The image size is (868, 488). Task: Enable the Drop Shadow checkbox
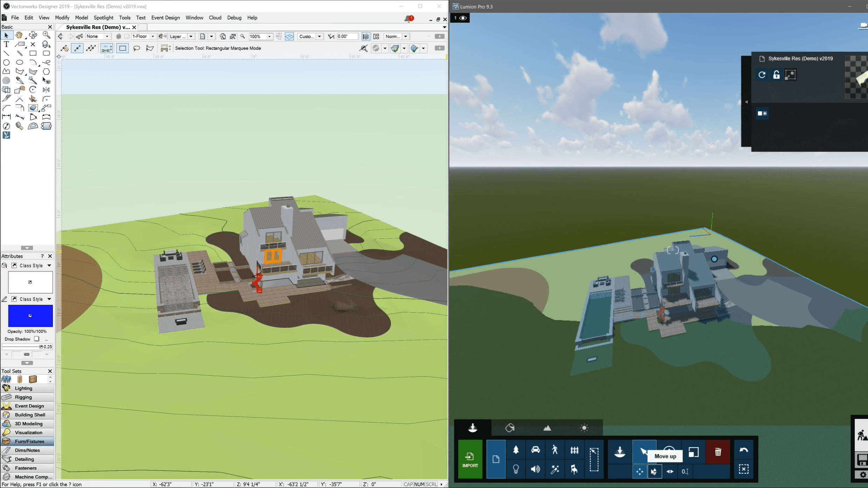coord(36,339)
